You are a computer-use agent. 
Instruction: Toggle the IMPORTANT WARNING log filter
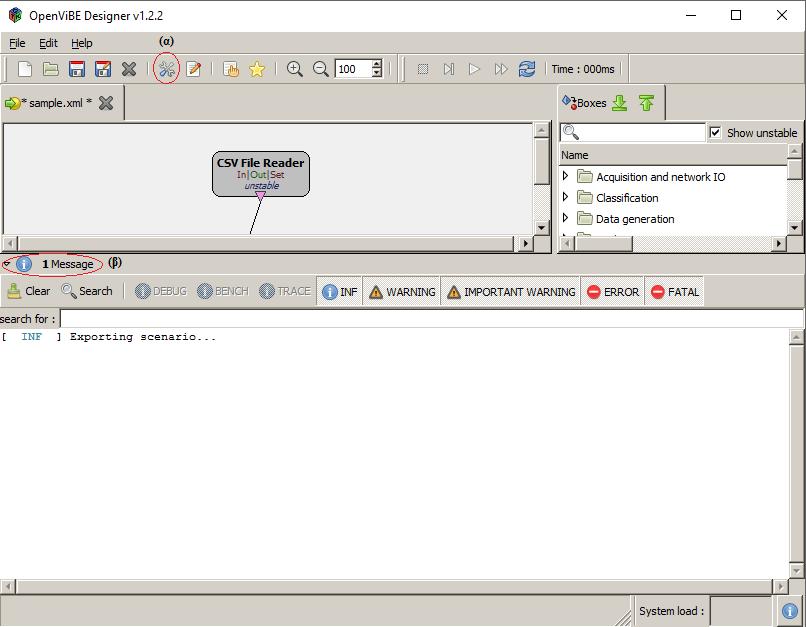coord(510,291)
